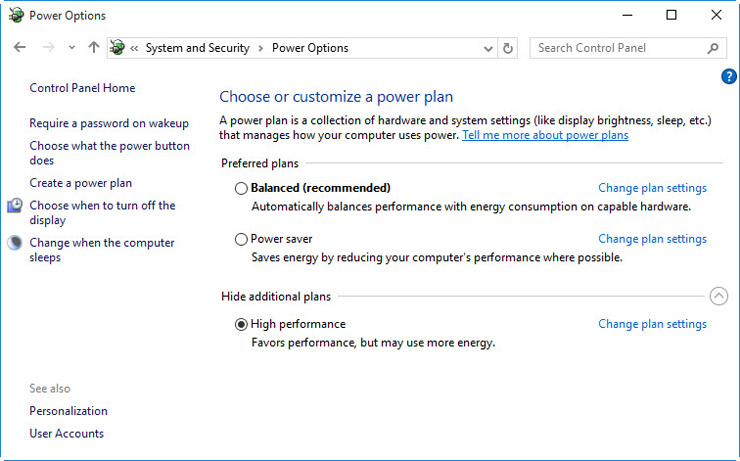
Task: Focus the Search Control Panel field
Action: click(x=628, y=48)
